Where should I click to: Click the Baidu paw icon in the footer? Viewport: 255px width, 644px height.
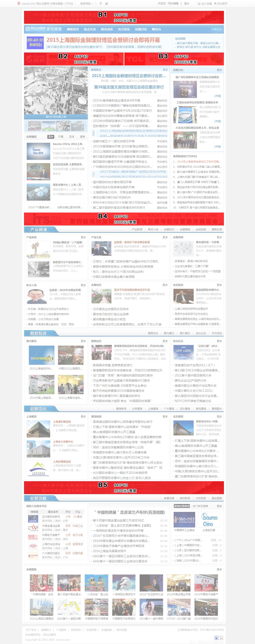(x=216, y=637)
